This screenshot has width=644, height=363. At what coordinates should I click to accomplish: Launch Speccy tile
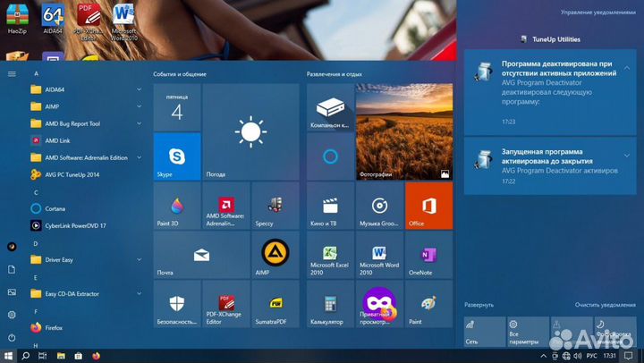275,206
